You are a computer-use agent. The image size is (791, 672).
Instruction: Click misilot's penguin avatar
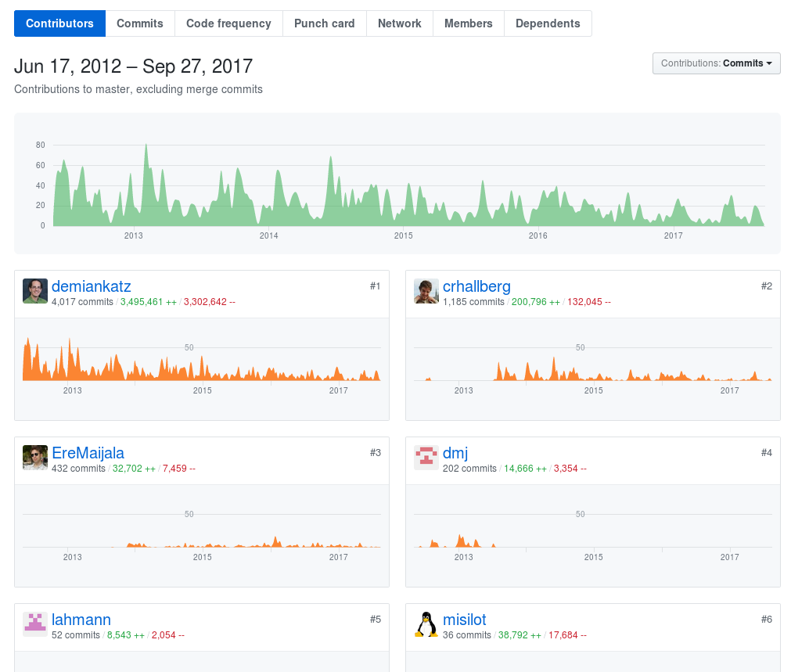coord(426,624)
